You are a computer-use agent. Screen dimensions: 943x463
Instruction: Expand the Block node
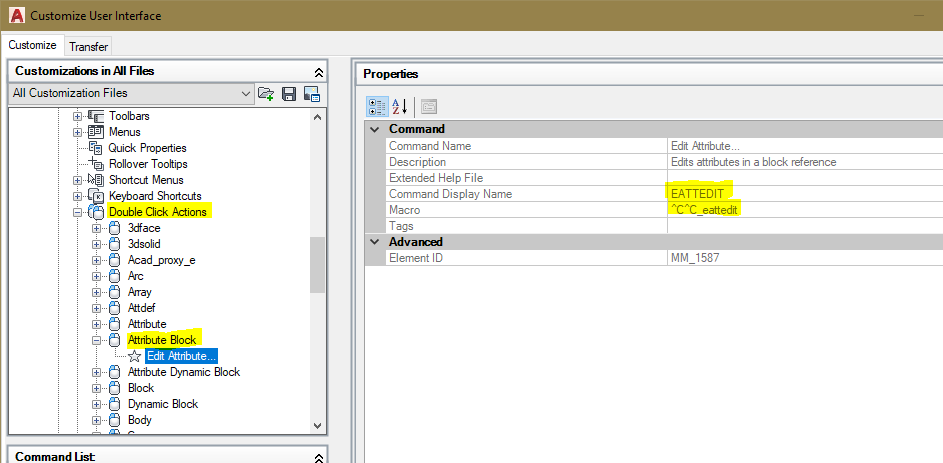96,388
